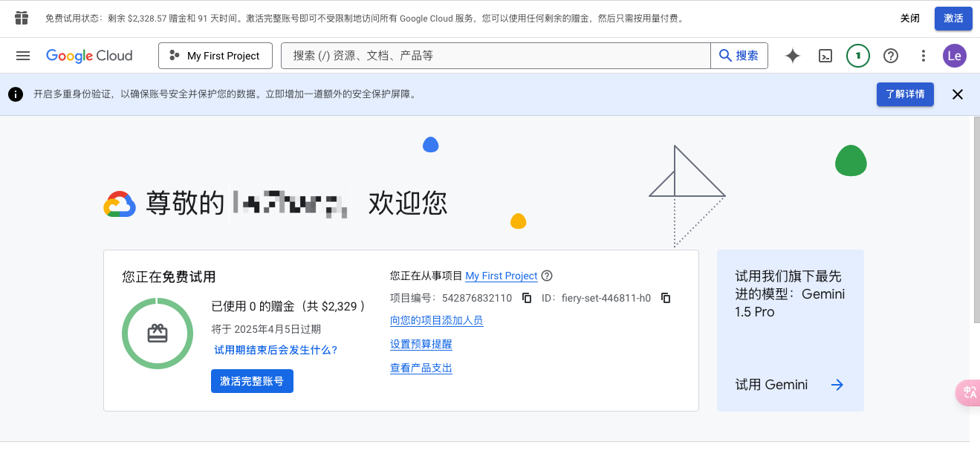
Task: Open the help question mark icon
Action: click(891, 56)
